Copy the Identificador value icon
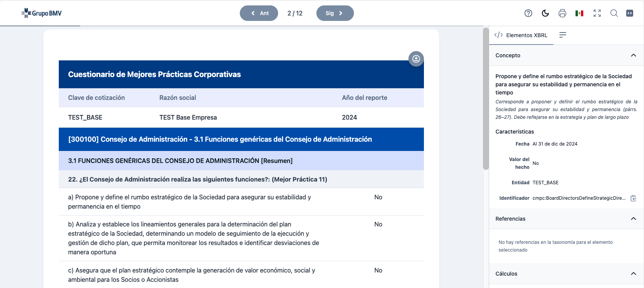Image resolution: width=644 pixels, height=288 pixels. pyautogui.click(x=633, y=198)
